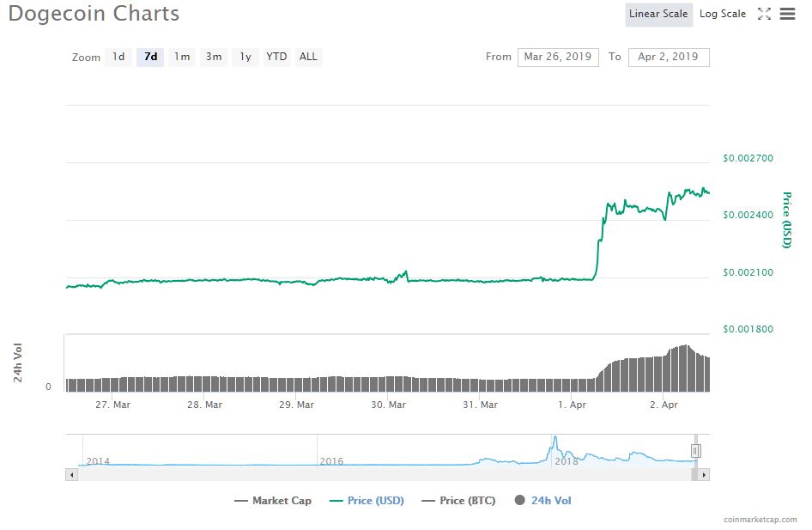The height and width of the screenshot is (530, 812).
Task: Choose the ALL zoom range
Action: (x=307, y=57)
